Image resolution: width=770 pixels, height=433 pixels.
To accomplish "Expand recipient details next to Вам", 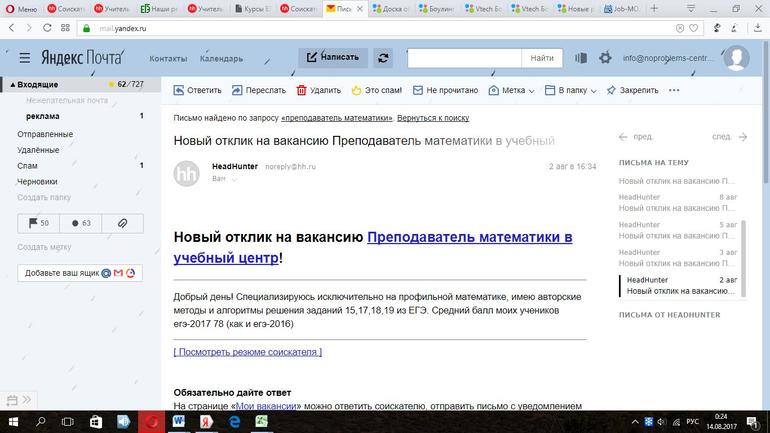I will tap(234, 179).
